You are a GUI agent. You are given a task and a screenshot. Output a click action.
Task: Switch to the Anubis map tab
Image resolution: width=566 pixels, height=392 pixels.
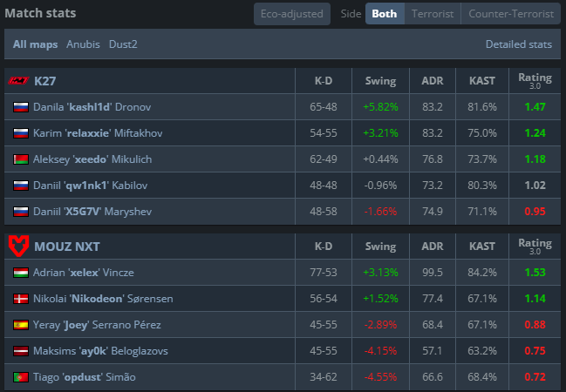pos(83,44)
